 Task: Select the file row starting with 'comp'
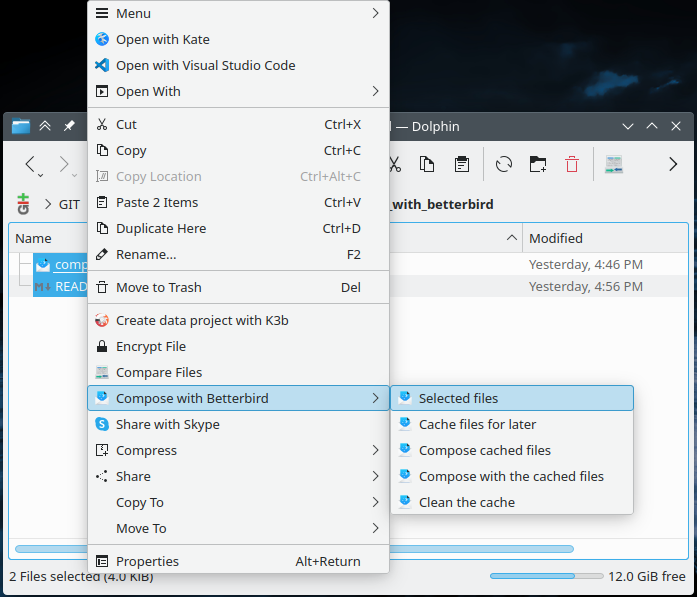(60, 264)
